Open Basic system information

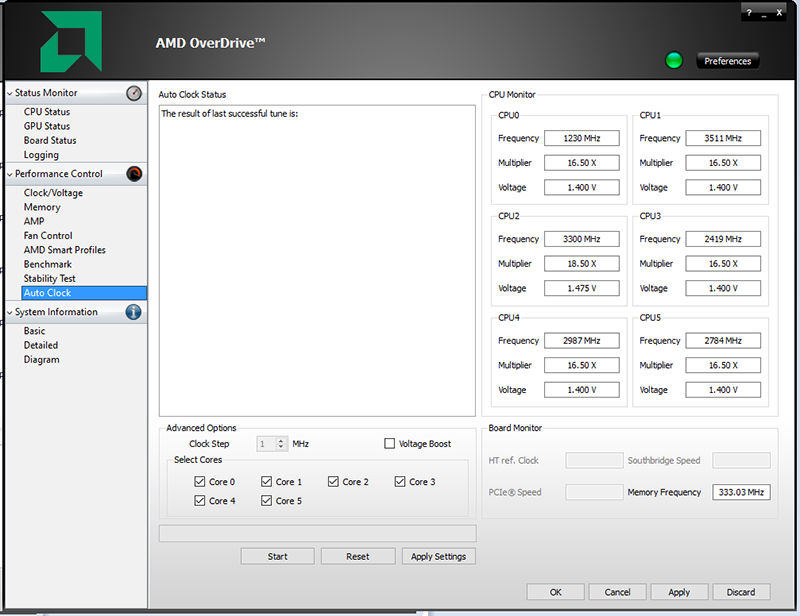(35, 331)
